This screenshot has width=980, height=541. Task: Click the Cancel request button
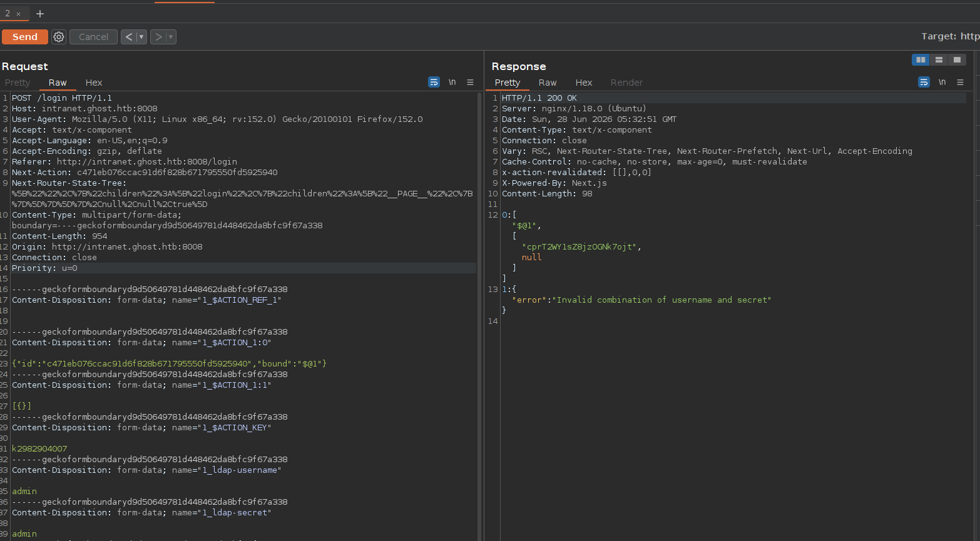click(93, 37)
